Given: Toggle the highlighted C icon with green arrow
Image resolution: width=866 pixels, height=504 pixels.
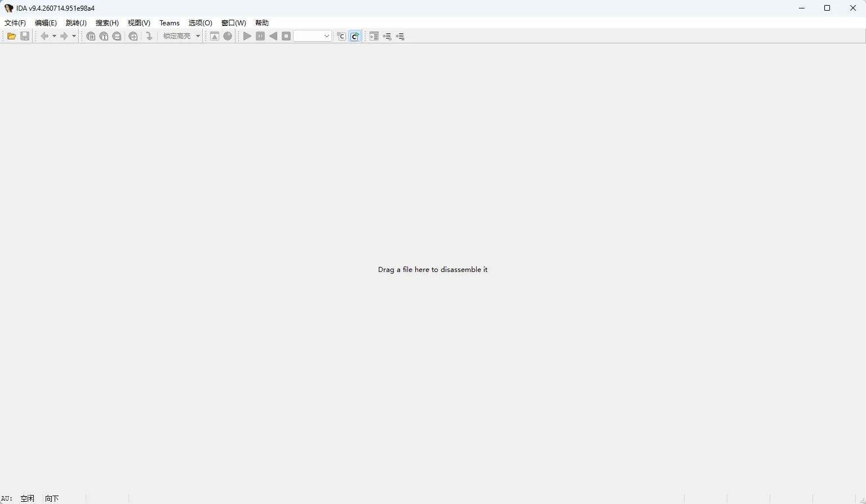Looking at the screenshot, I should click(x=354, y=36).
